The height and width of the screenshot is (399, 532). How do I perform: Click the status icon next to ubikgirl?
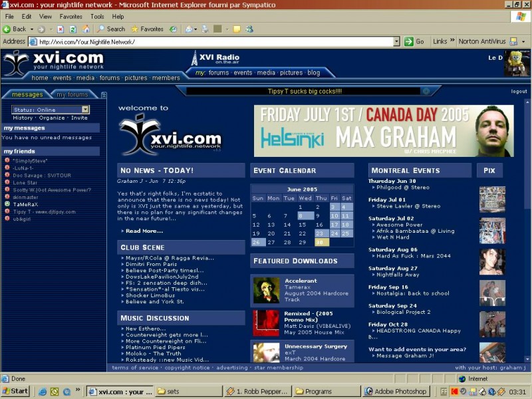[7, 219]
